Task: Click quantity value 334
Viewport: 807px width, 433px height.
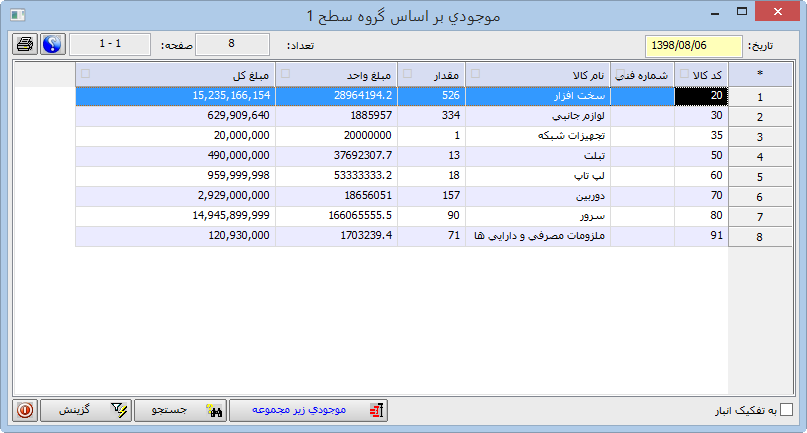Action: point(450,115)
